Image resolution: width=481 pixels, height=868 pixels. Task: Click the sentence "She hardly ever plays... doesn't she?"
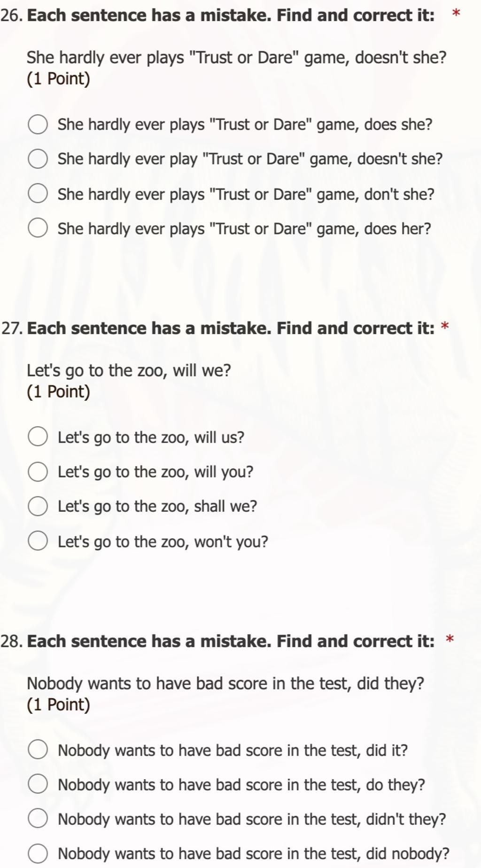click(237, 58)
